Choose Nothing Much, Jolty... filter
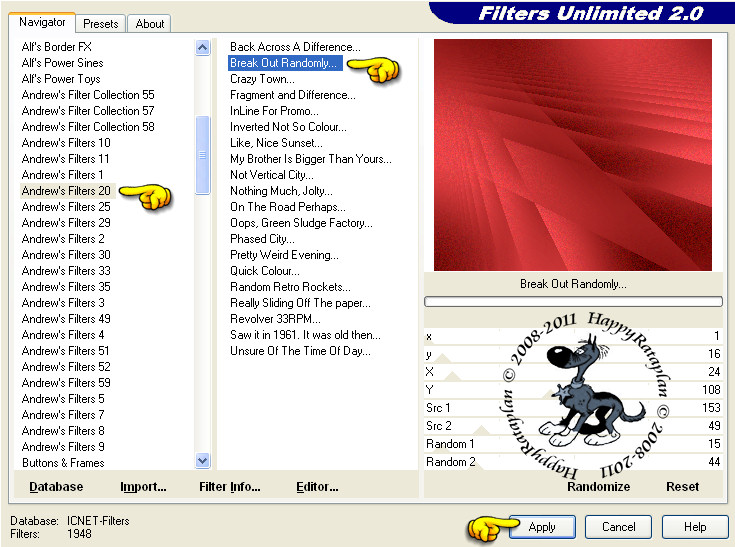 tap(281, 191)
